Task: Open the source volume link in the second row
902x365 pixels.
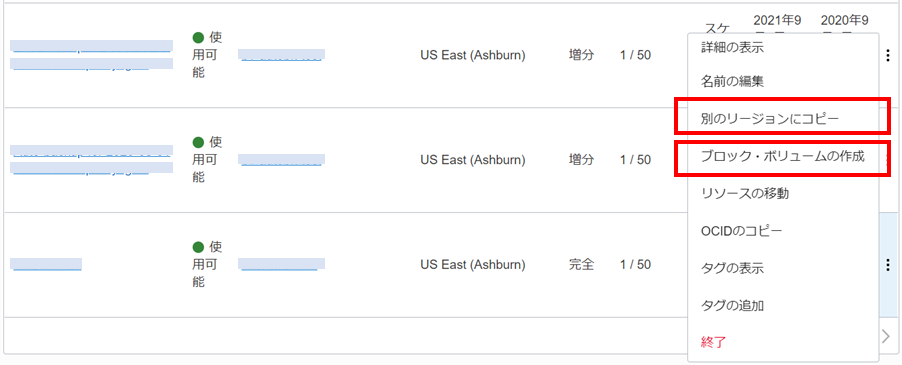Action: (x=281, y=160)
